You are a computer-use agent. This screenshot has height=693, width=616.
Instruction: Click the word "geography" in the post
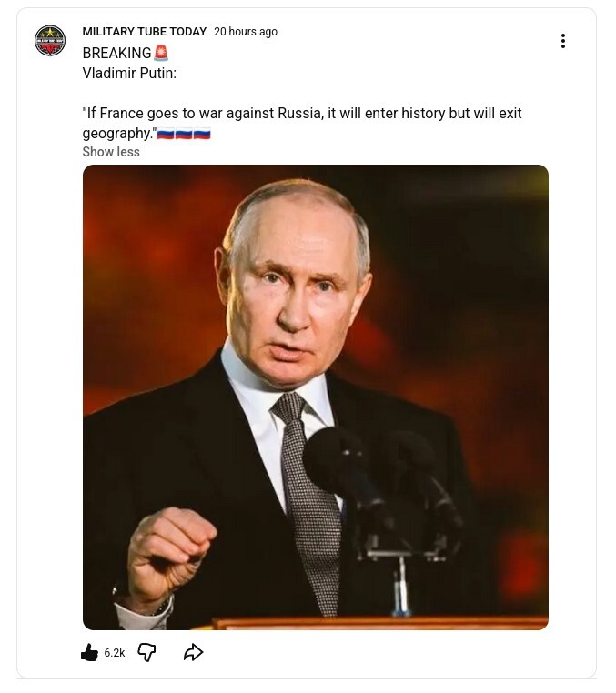click(116, 133)
